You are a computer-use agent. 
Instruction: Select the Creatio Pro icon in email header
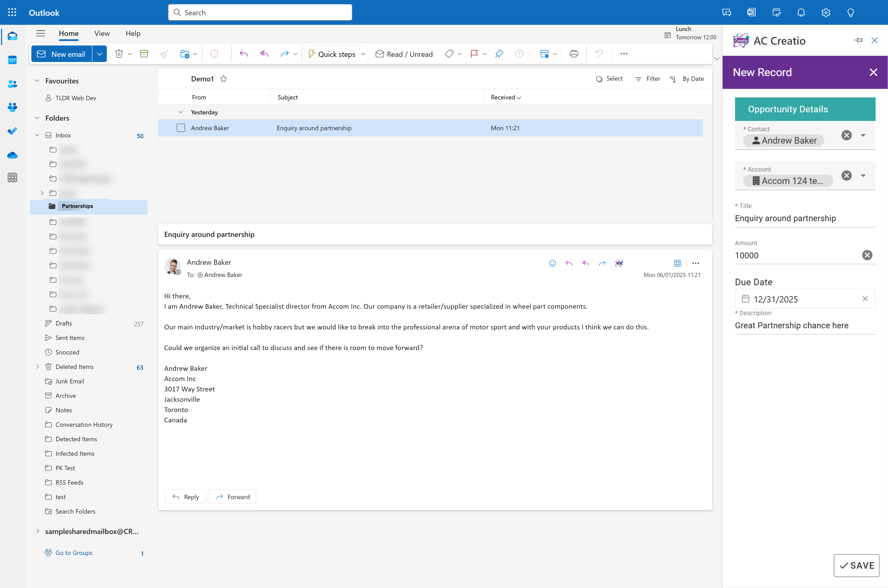click(x=619, y=263)
